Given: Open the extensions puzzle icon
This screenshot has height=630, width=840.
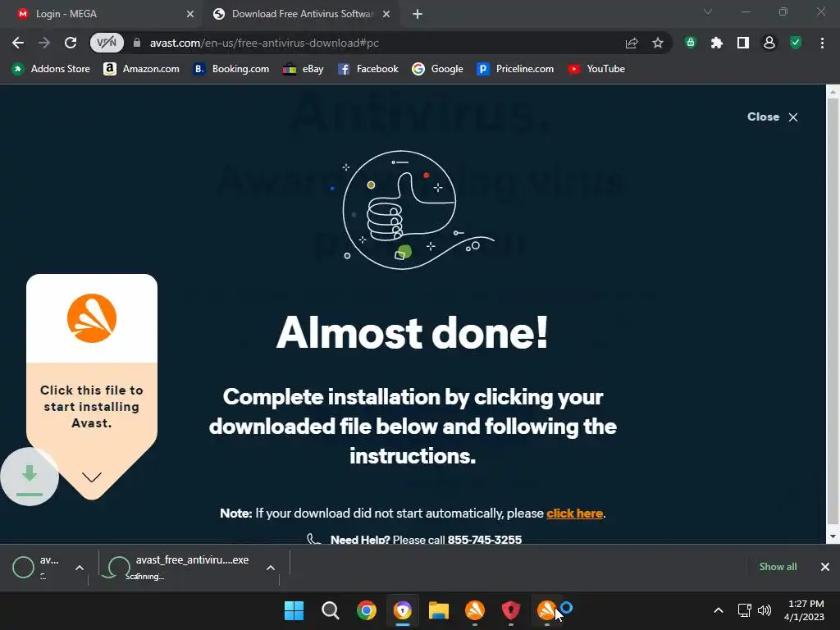Looking at the screenshot, I should 716,43.
